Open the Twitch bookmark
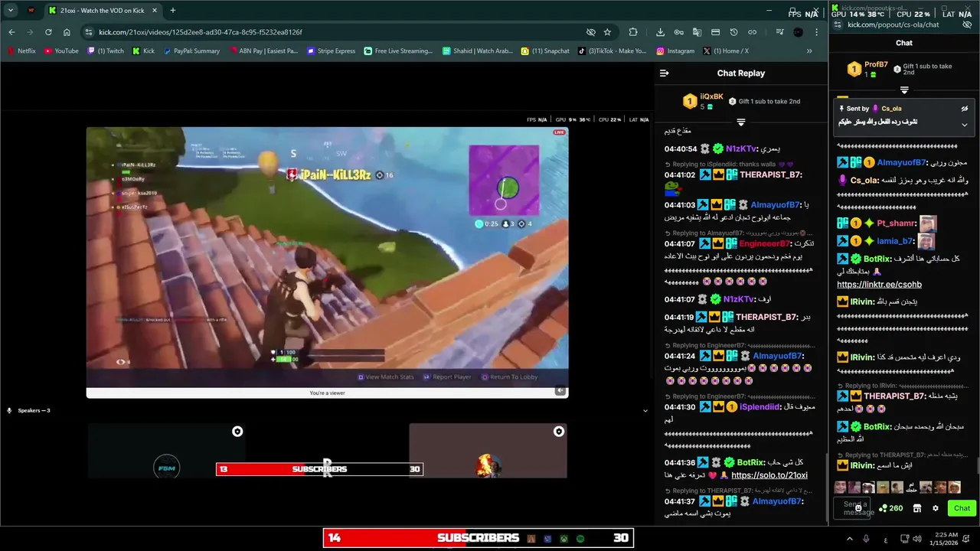This screenshot has height=551, width=980. 106,51
